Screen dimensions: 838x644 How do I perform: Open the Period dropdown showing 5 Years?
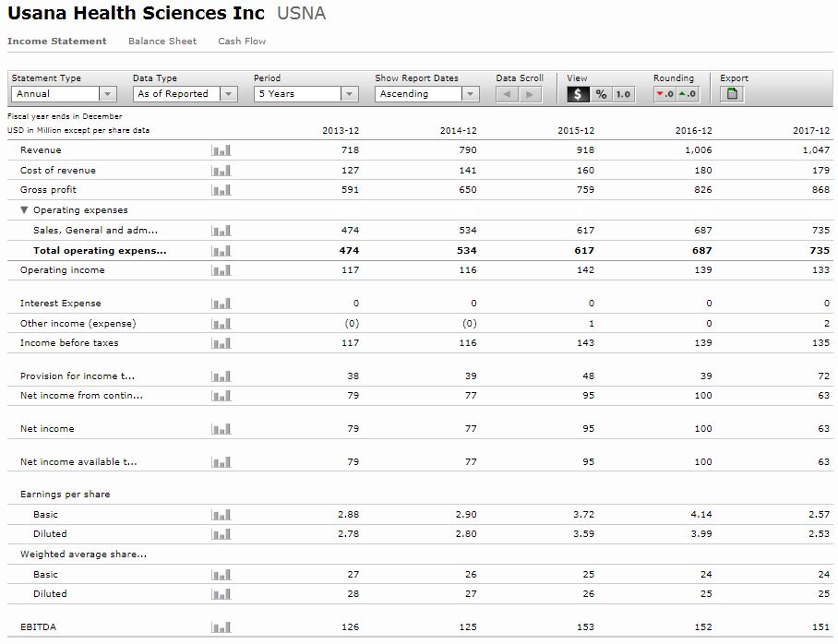tap(305, 94)
